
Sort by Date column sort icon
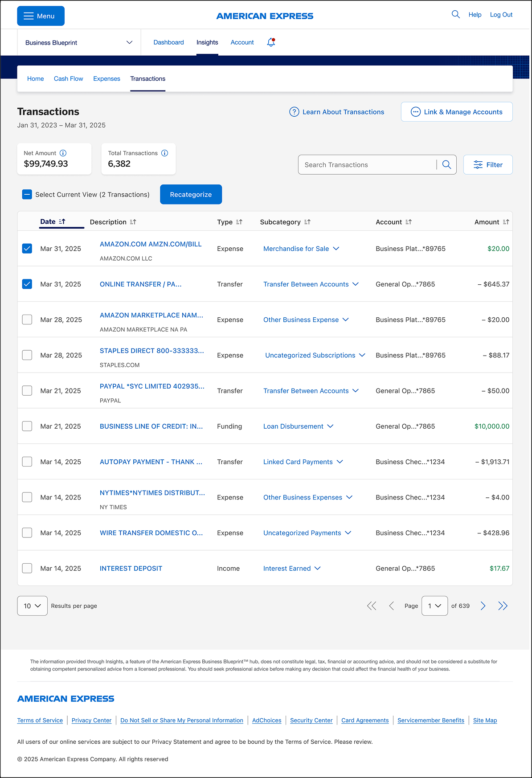point(62,221)
